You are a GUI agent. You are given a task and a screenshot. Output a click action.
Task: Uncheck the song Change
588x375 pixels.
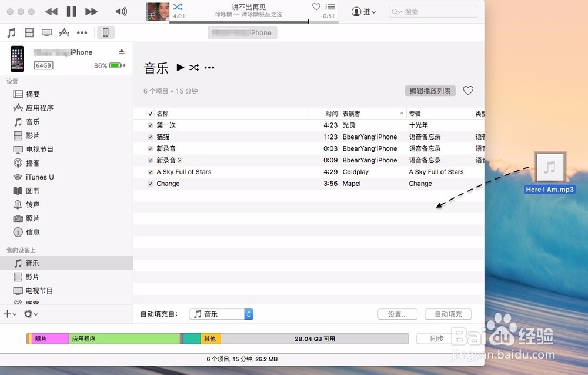click(150, 184)
